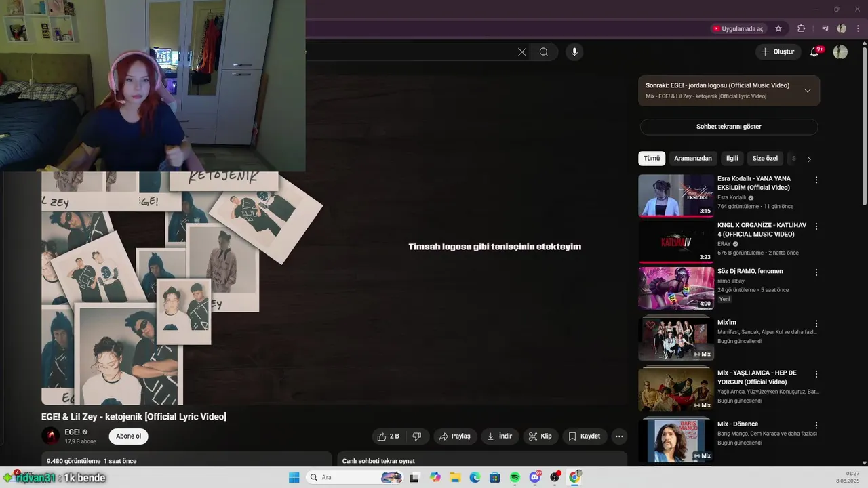
Task: Start voice search with the microphone icon
Action: tap(574, 52)
